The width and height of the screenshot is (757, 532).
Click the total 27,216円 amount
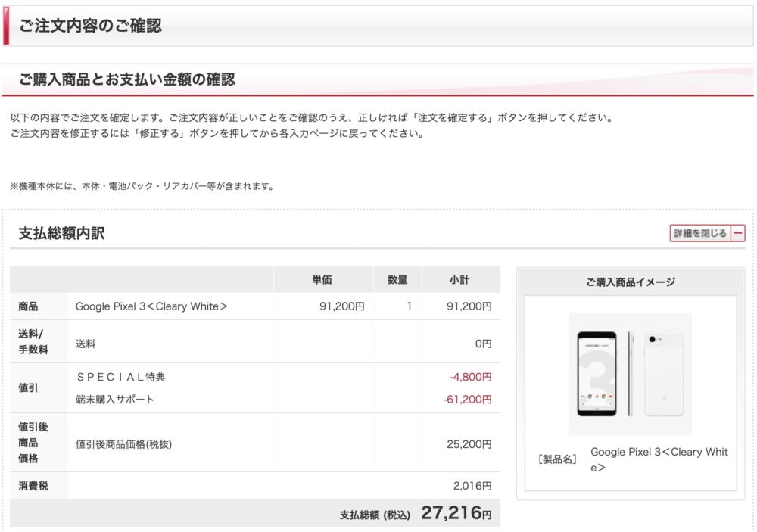pos(456,513)
